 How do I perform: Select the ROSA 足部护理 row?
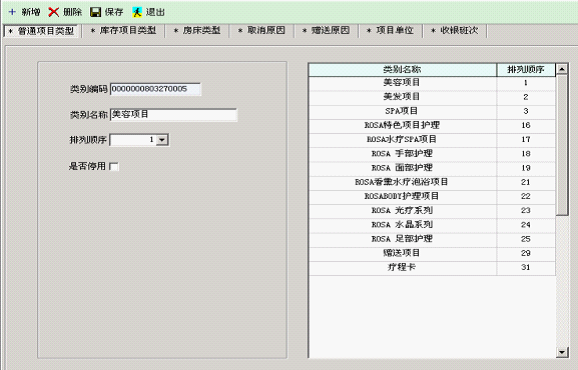(432, 239)
